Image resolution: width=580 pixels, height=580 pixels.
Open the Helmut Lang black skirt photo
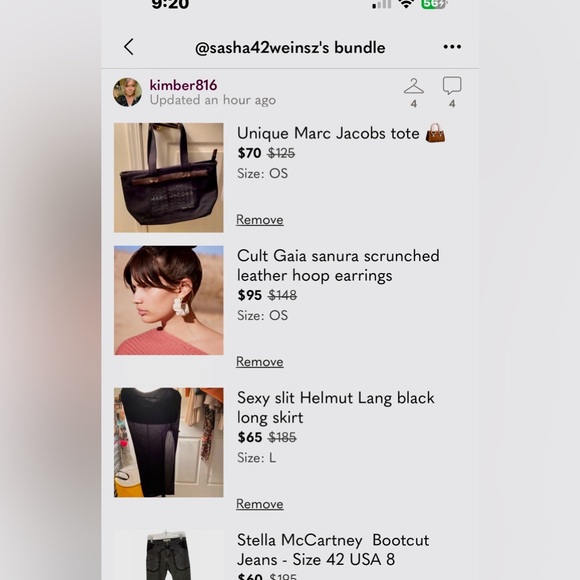169,442
